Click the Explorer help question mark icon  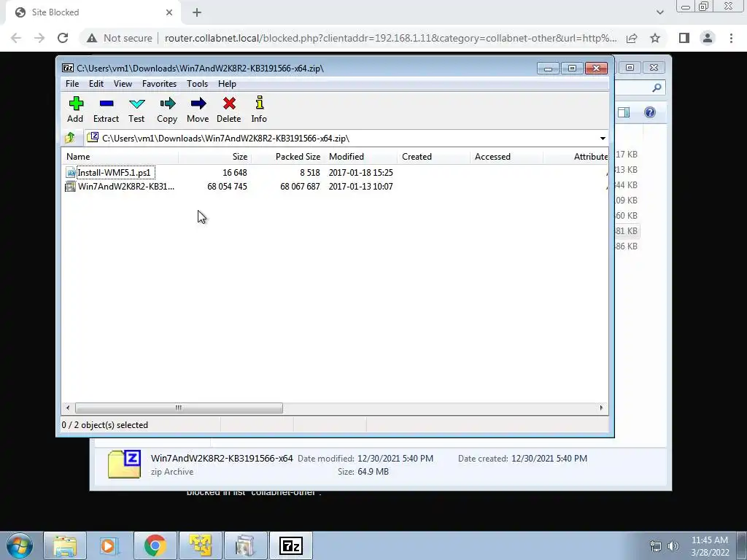point(650,112)
